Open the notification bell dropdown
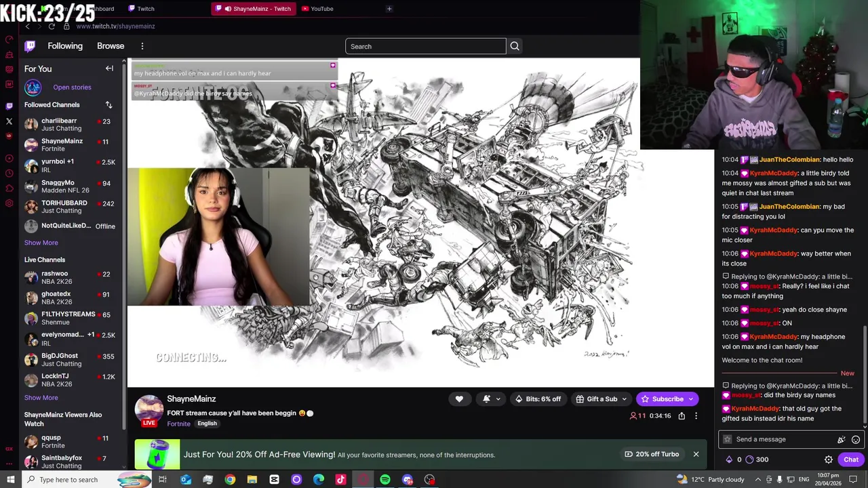The image size is (868, 488). 490,399
